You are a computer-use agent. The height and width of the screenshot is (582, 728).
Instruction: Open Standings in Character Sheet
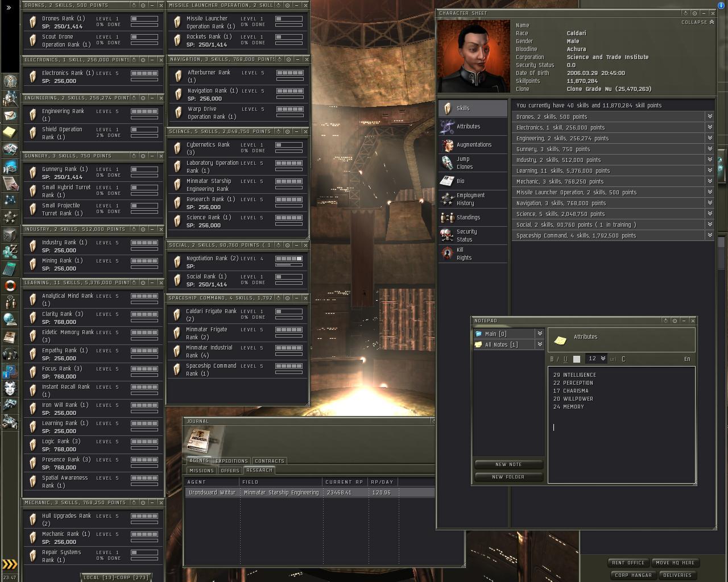[473, 217]
